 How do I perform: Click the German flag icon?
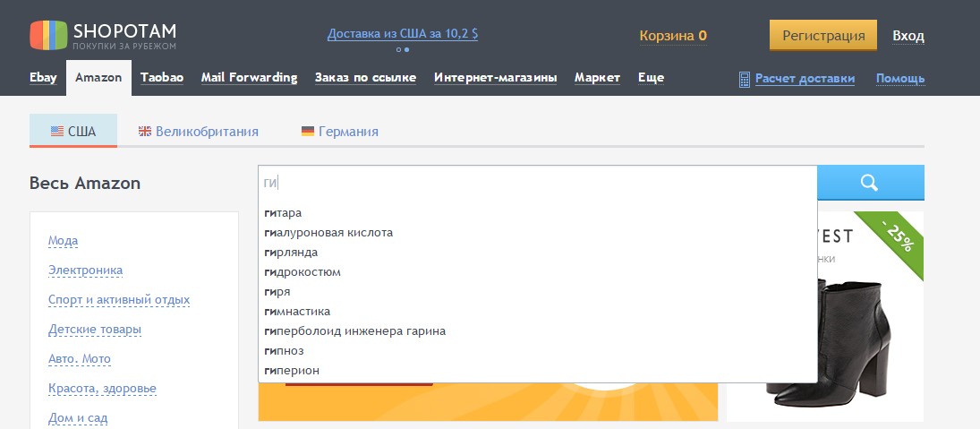[308, 132]
